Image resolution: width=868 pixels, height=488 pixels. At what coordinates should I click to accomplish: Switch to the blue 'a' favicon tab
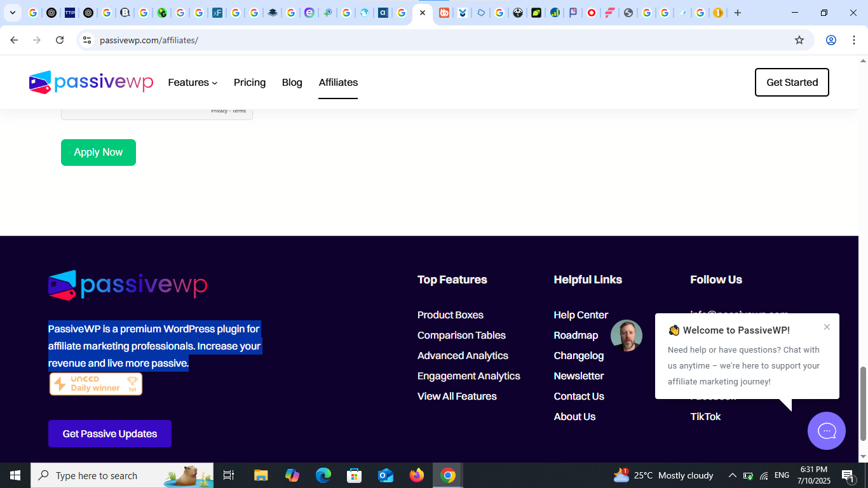tap(383, 13)
